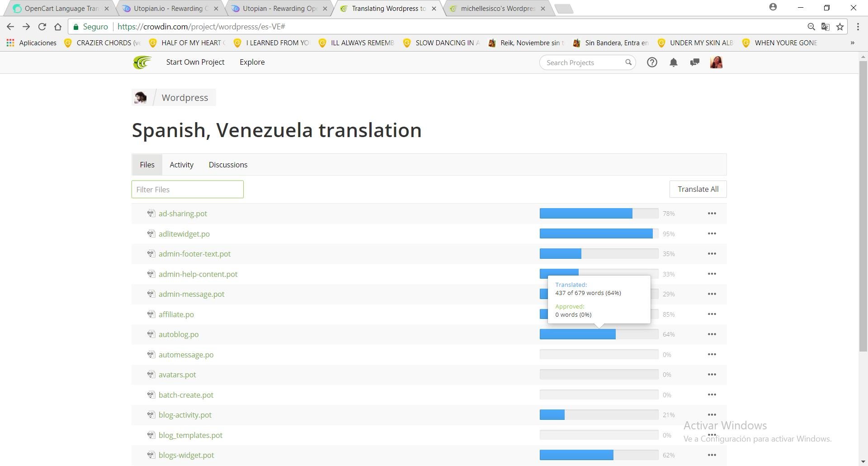Click the zoom magnifier icon in address bar
The image size is (868, 466).
point(811,27)
